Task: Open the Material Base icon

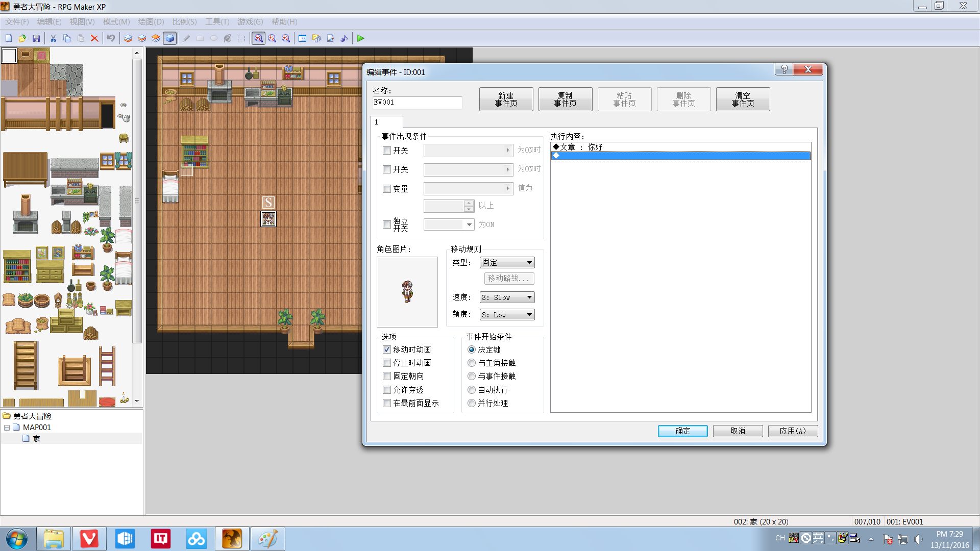Action: (x=316, y=38)
